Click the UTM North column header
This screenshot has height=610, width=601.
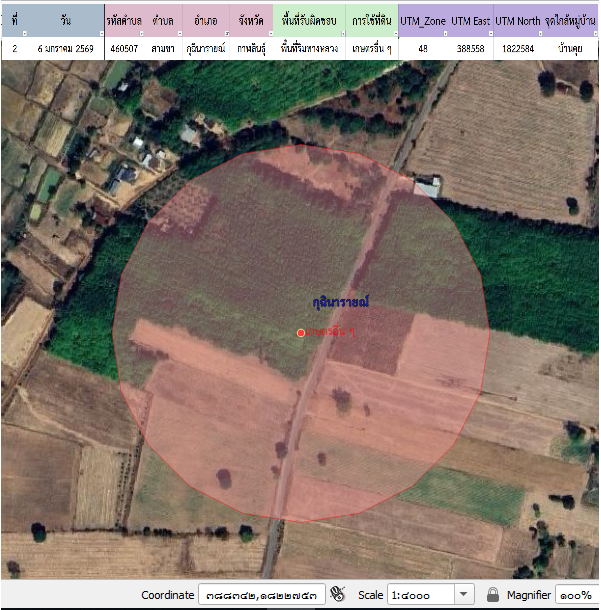[x=518, y=20]
